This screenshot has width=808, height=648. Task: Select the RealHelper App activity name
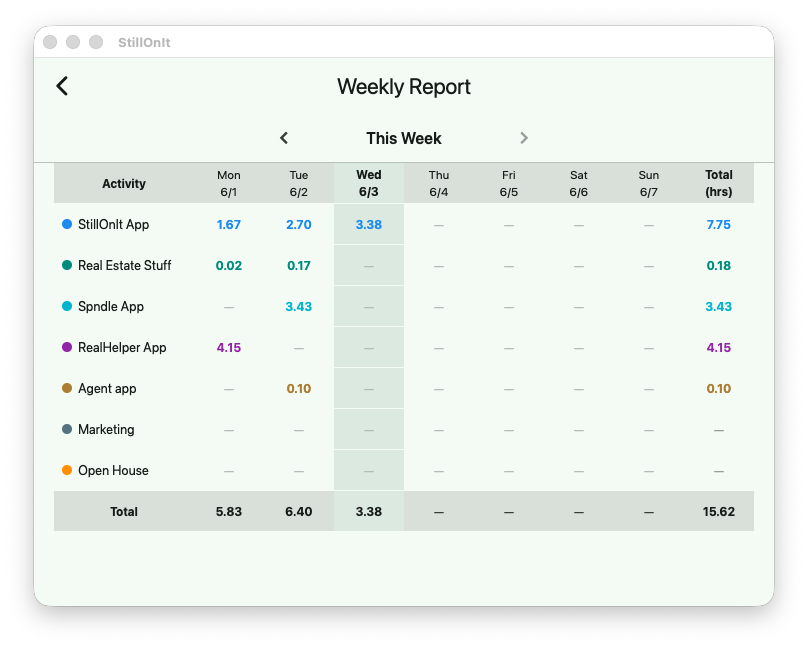[122, 348]
